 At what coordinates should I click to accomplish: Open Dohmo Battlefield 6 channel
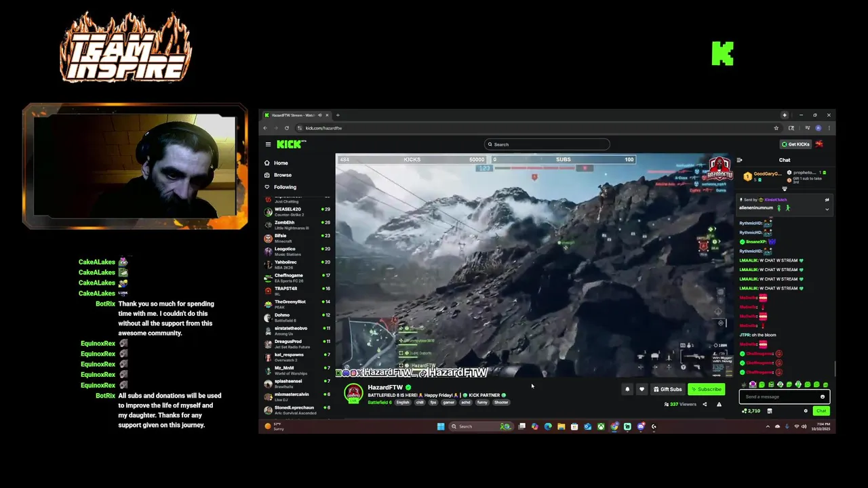point(297,317)
